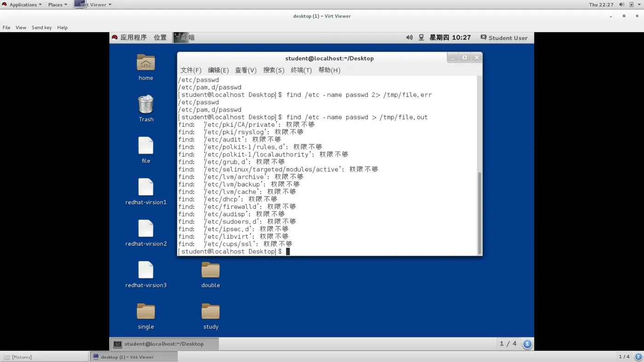Image resolution: width=644 pixels, height=362 pixels.
Task: Click the /etc/selinux/targeted/modules/active error line
Action: [x=278, y=170]
